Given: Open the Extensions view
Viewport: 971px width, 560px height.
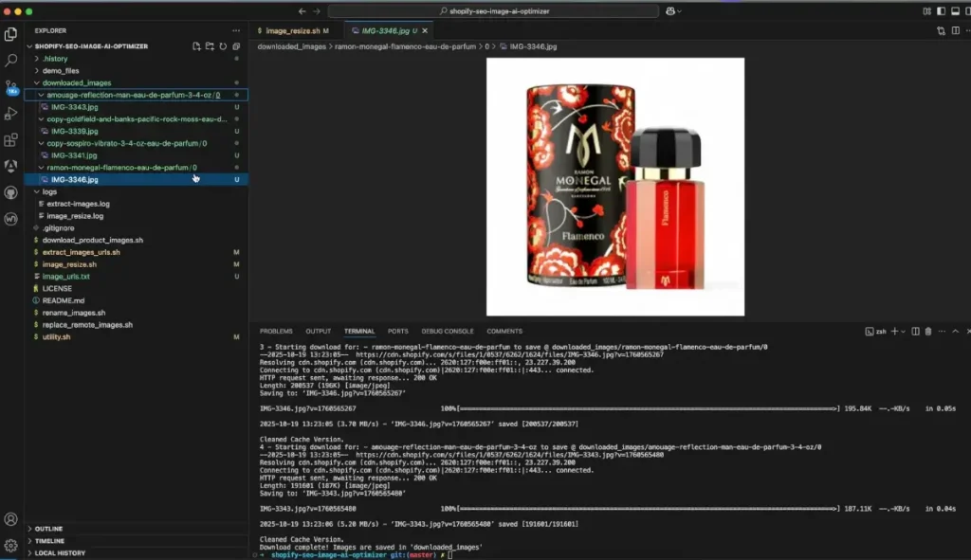Looking at the screenshot, I should [x=11, y=139].
